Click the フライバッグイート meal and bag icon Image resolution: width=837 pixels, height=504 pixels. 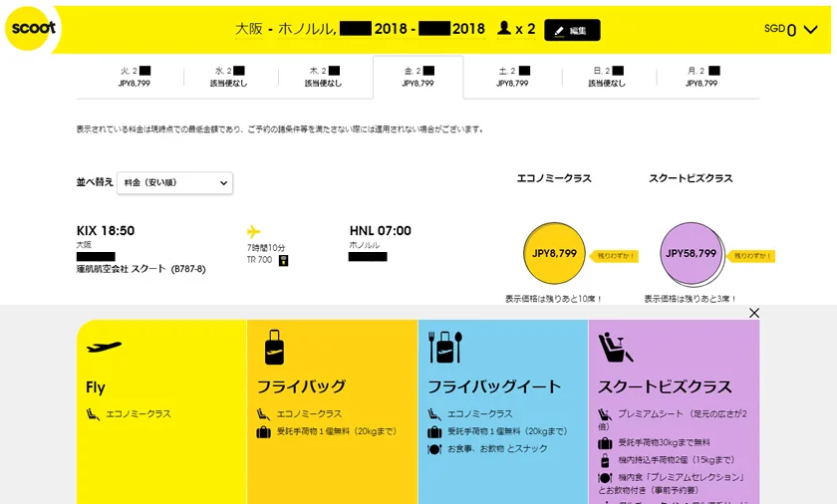pyautogui.click(x=445, y=347)
